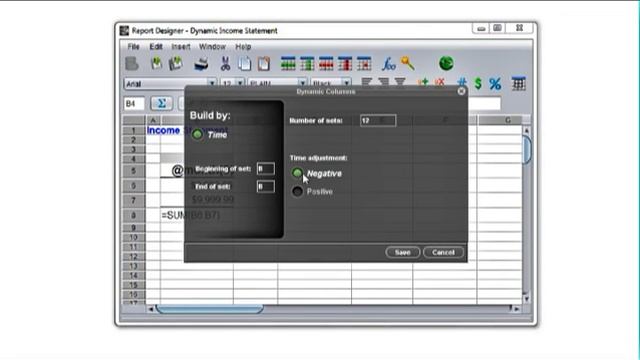Viewport: 640px width, 360px height.
Task: Click the Number of sets field
Action: (x=378, y=120)
